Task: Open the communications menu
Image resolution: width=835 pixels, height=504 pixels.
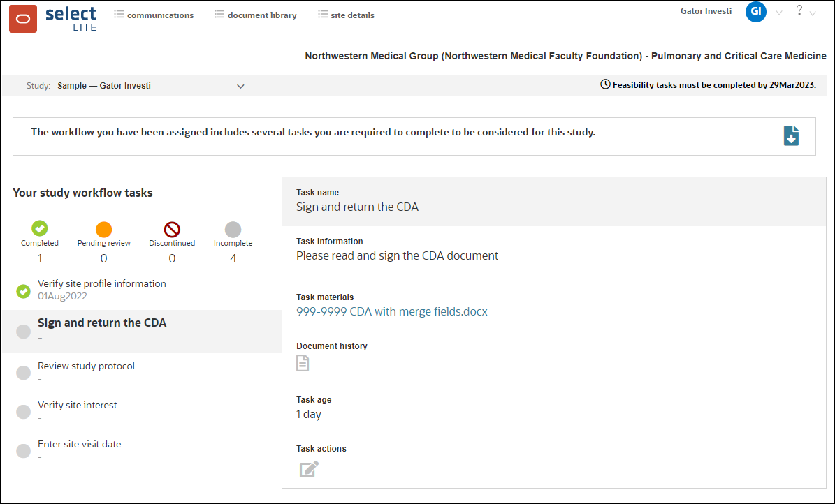Action: [159, 14]
